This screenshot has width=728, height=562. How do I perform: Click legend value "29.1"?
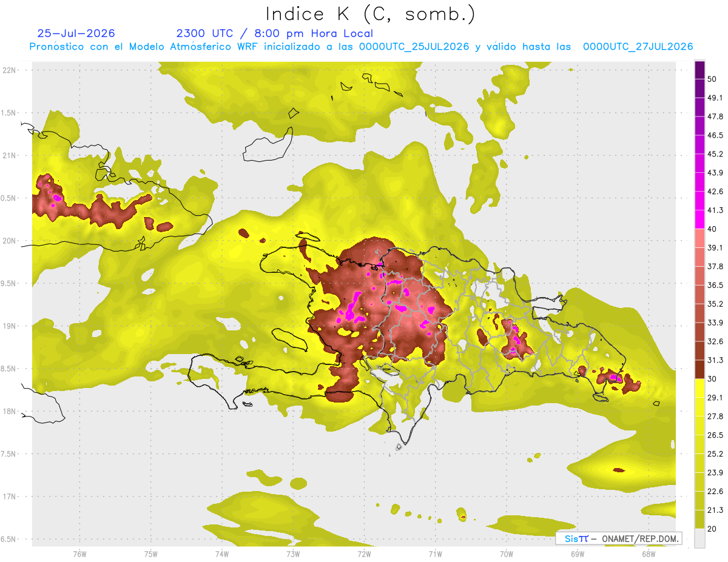pyautogui.click(x=715, y=397)
